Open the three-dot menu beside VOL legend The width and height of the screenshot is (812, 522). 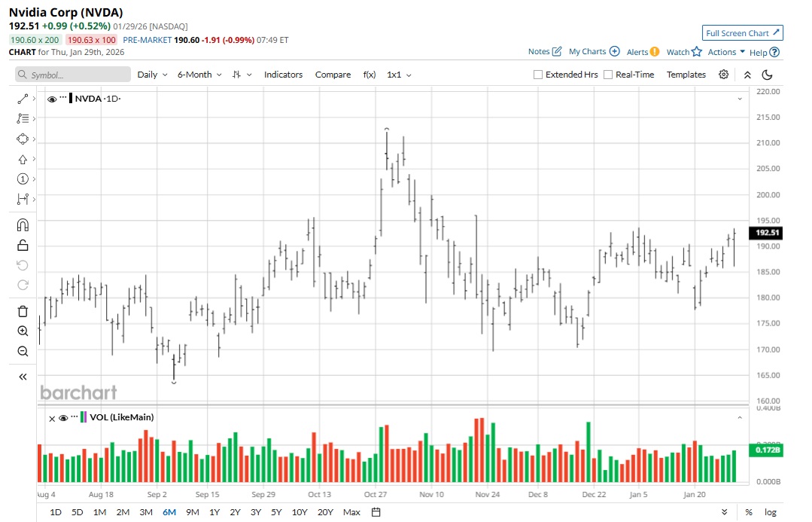pos(75,417)
